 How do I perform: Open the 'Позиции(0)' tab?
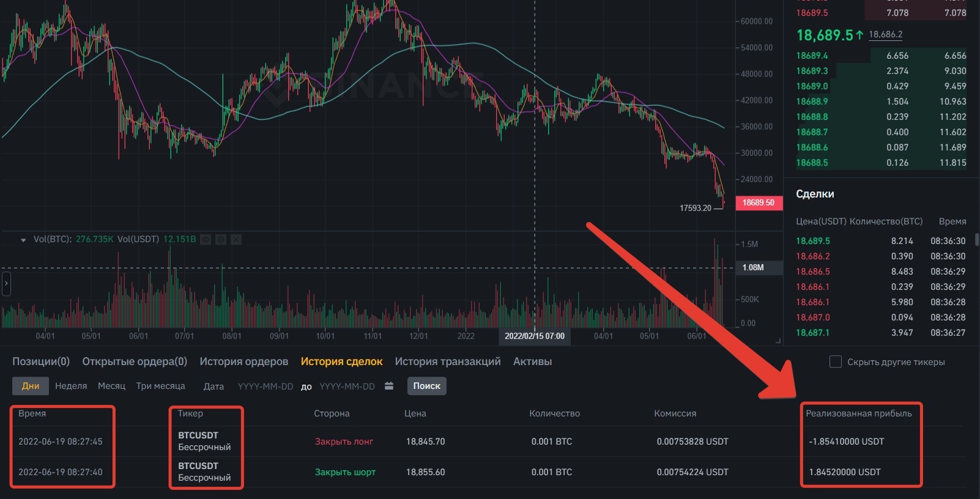coord(41,361)
